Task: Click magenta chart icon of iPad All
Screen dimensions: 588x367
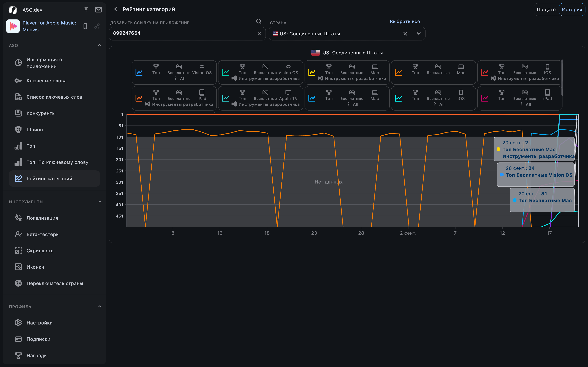Action: 485,98
